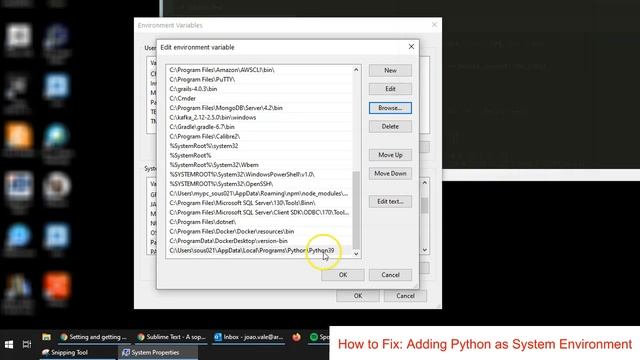Open File Explorer from the taskbar
This screenshot has height=360, width=640.
tap(47, 337)
